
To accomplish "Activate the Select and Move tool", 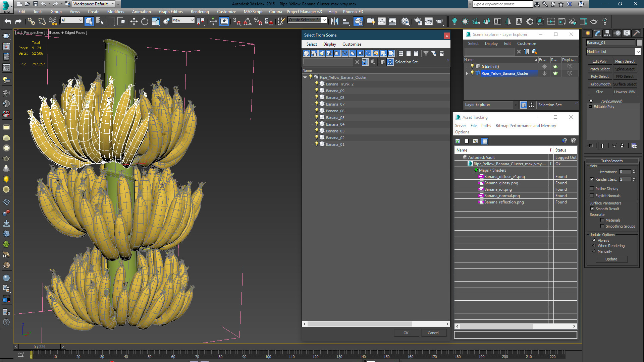I will click(134, 21).
